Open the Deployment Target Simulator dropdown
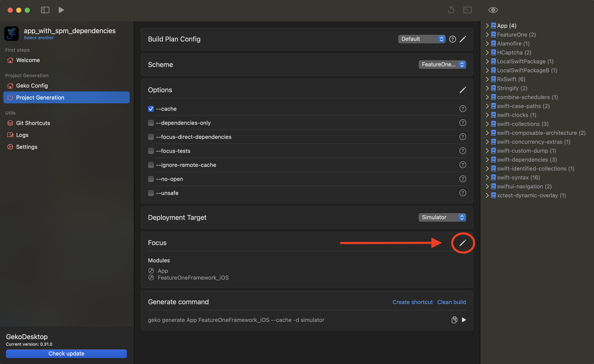This screenshot has height=364, width=594. tap(442, 217)
